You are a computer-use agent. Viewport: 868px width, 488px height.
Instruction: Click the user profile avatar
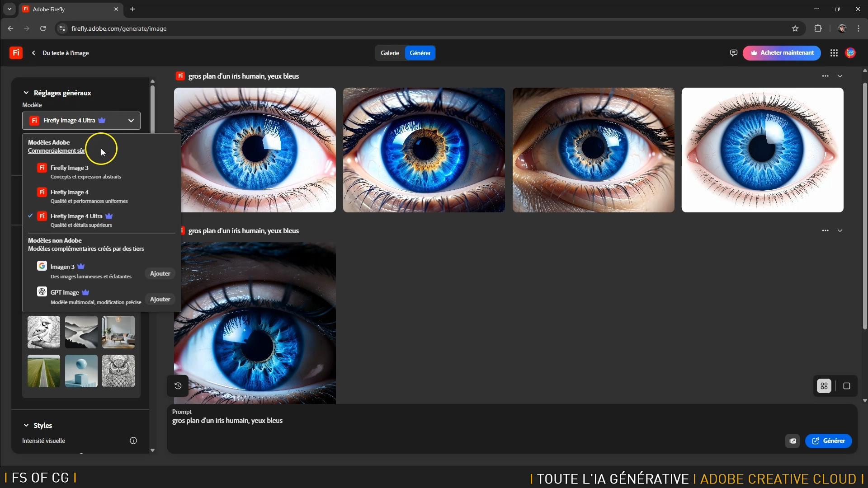click(x=850, y=53)
